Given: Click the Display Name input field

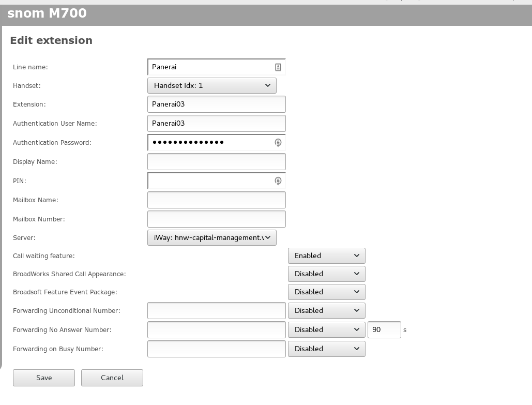Looking at the screenshot, I should pyautogui.click(x=217, y=161).
